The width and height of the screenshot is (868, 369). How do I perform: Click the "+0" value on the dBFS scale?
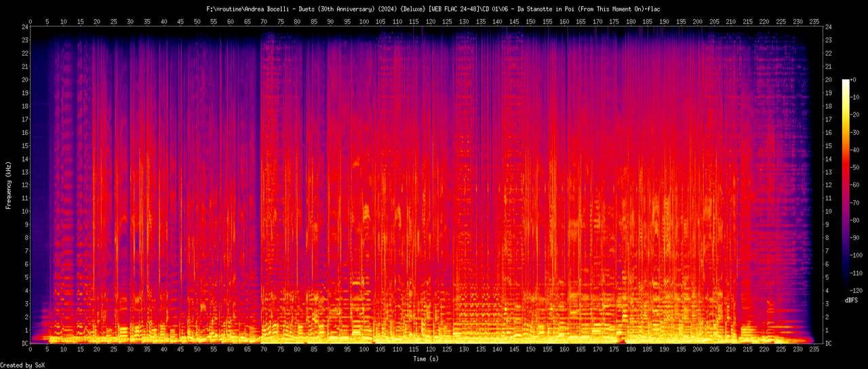tap(855, 80)
